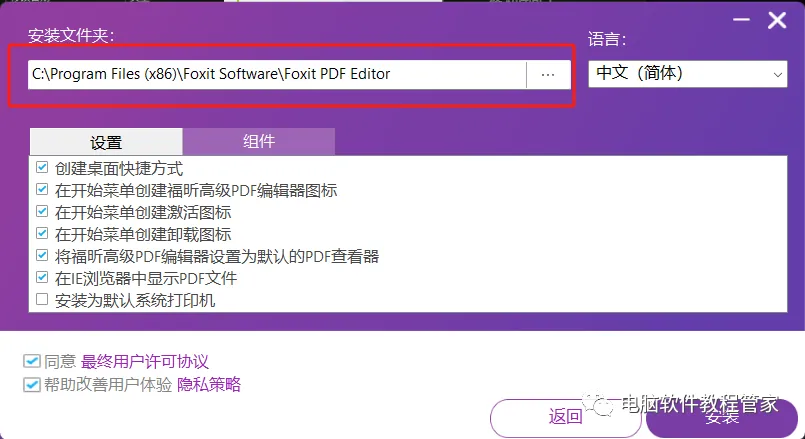
Task: Disable 设置为默认的PDF查看器 option
Action: (x=42, y=255)
